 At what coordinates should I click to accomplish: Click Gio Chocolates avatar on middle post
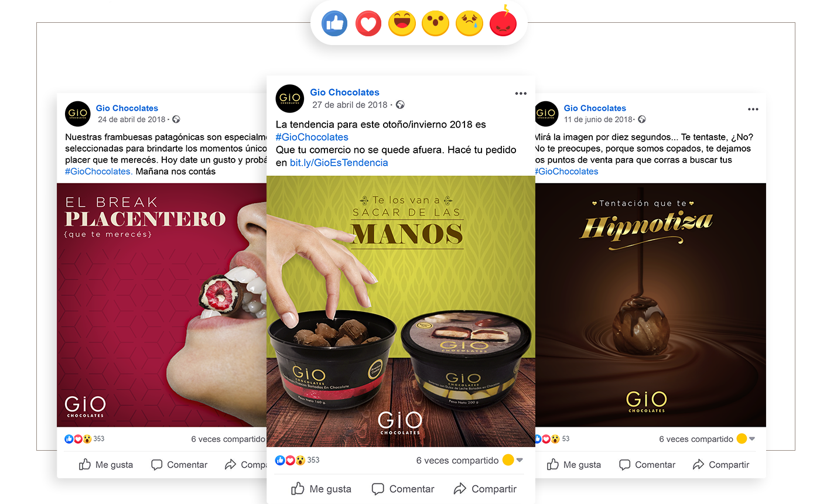click(x=290, y=98)
